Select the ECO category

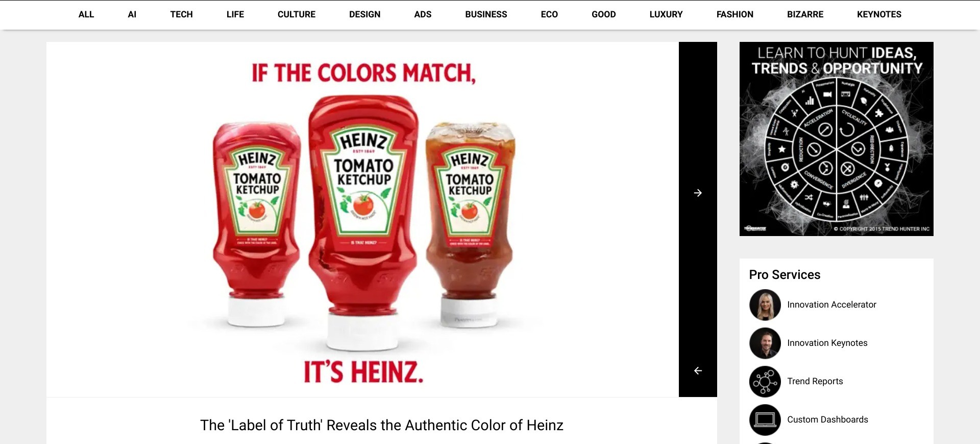(x=549, y=14)
